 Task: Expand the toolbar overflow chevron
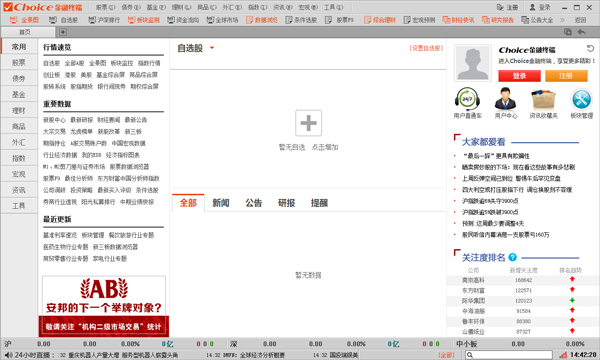click(562, 20)
